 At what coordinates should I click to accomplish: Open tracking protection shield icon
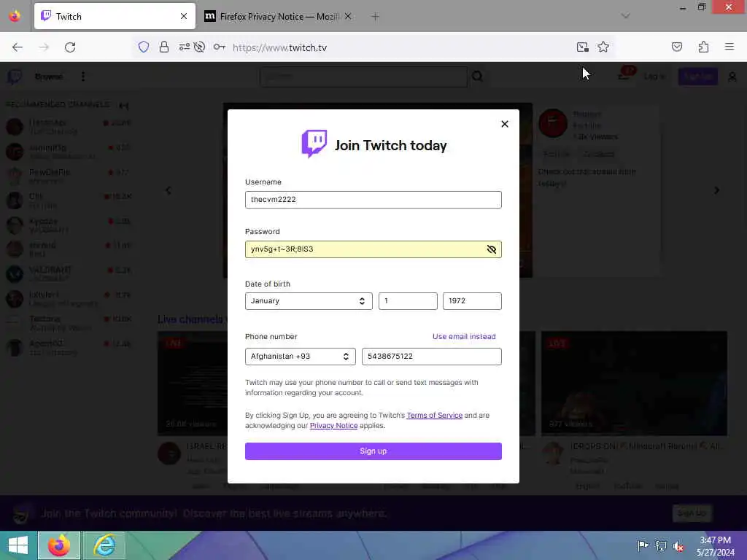click(x=144, y=47)
